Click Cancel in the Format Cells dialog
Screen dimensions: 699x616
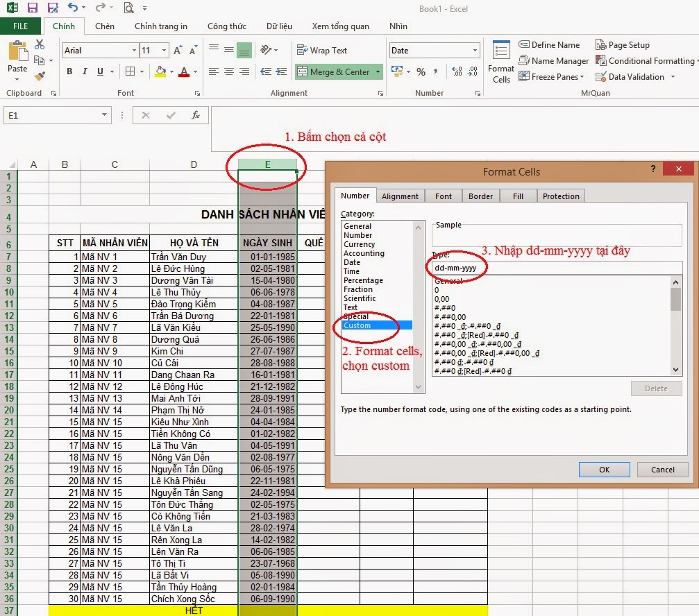pos(662,470)
